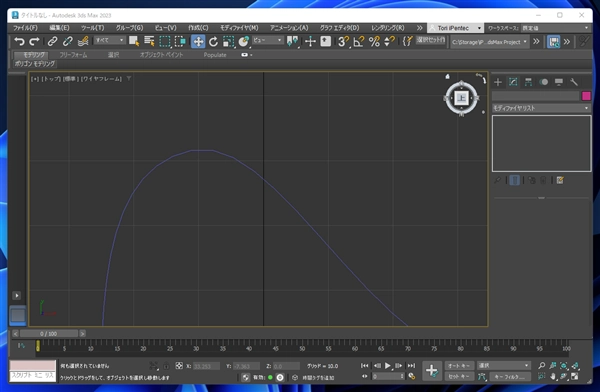
Task: Switch to the Populate ribbon tab
Action: tap(215, 55)
